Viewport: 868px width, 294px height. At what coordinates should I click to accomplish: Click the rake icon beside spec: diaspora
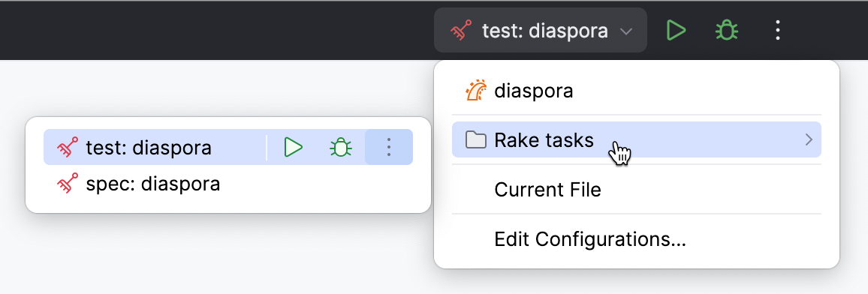tap(68, 184)
